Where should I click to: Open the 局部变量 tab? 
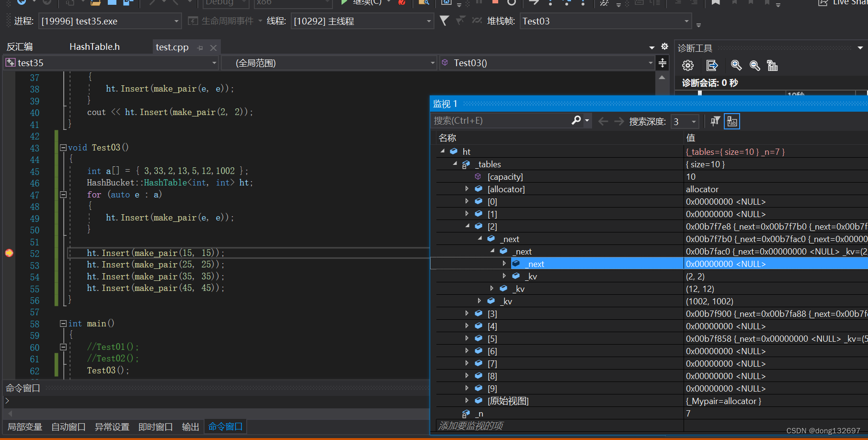tap(25, 427)
